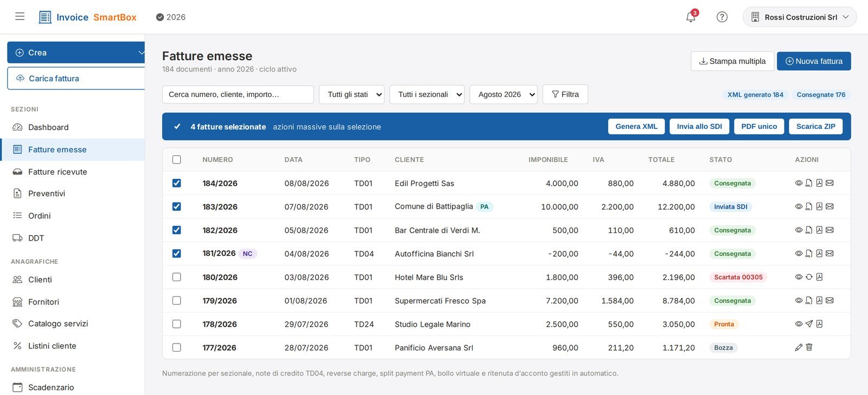Expand the Tutti gli stati dropdown
Screen dimensions: 868x395
(x=352, y=94)
